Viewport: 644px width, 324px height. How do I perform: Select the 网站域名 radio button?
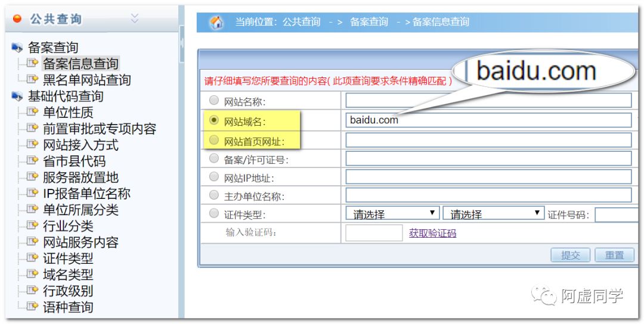214,120
